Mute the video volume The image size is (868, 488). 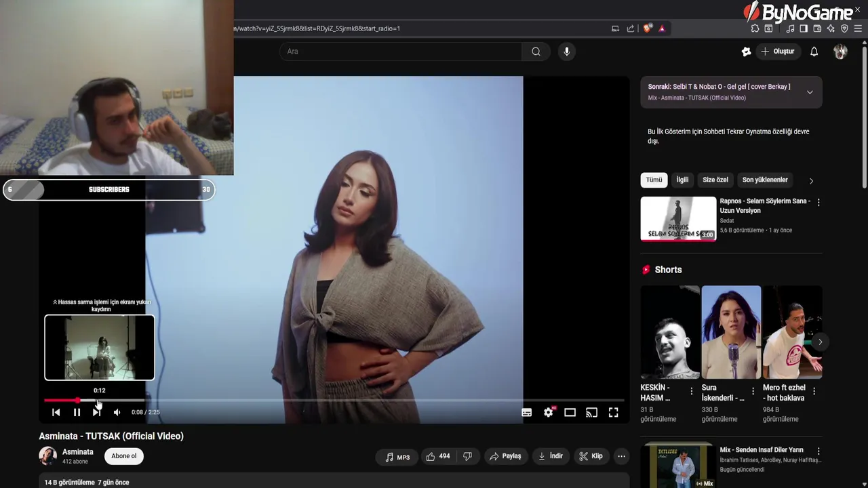[x=117, y=412]
